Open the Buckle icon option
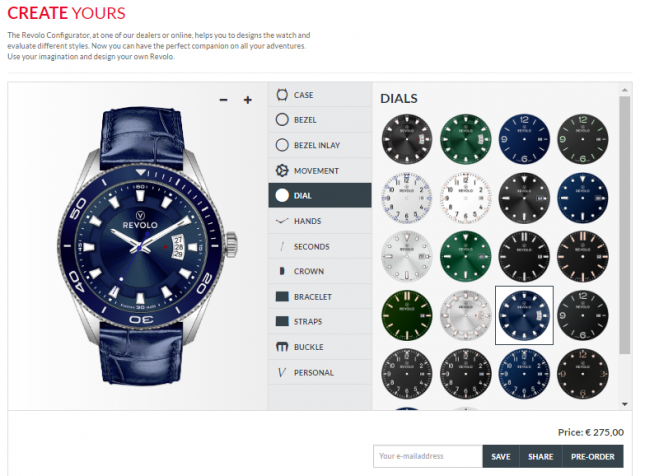This screenshot has width=645, height=476. [x=282, y=347]
